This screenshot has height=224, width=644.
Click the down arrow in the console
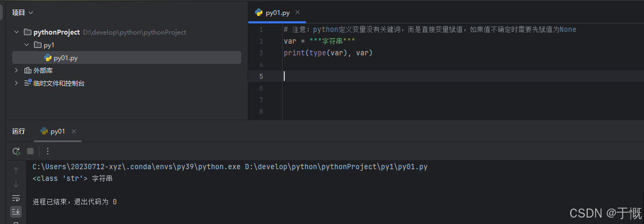pyautogui.click(x=16, y=184)
